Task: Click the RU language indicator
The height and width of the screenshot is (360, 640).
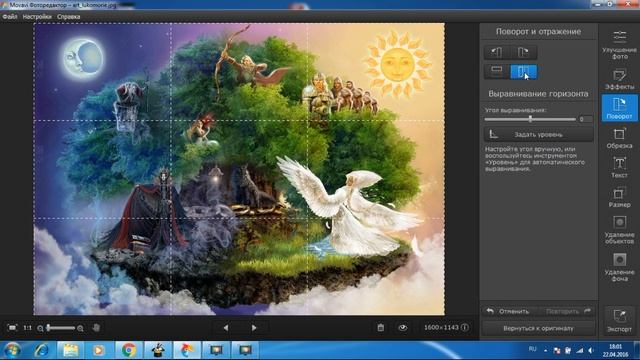Action: click(532, 349)
